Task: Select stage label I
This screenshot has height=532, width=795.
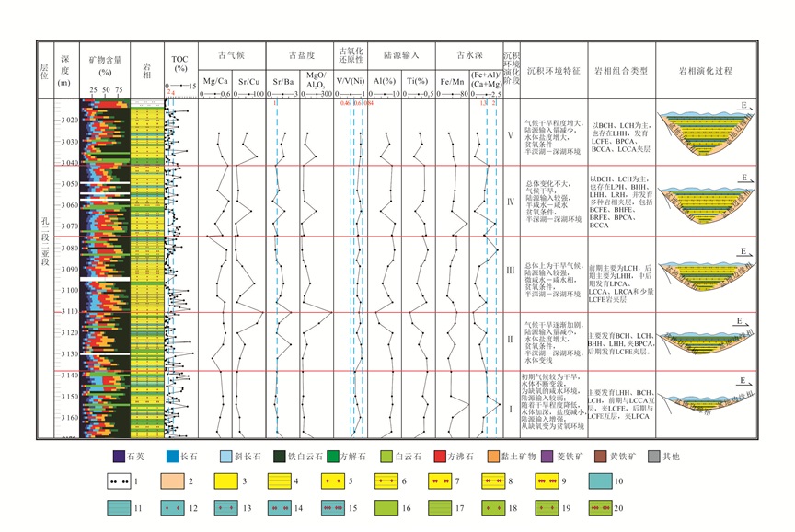Action: (x=511, y=409)
